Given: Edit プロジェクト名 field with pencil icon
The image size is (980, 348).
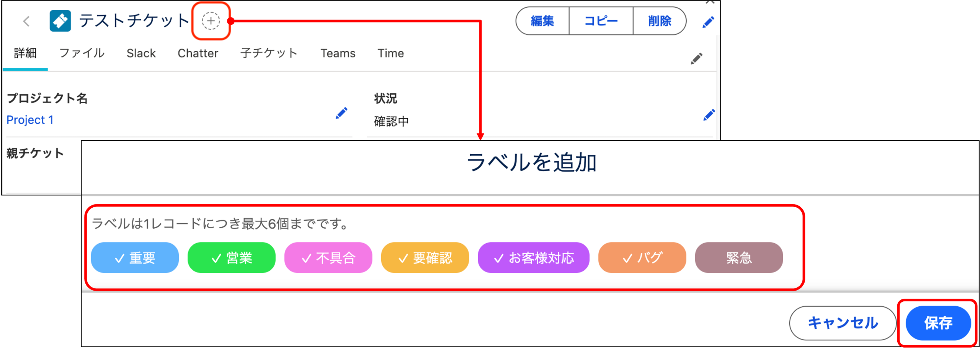Looking at the screenshot, I should [x=341, y=113].
